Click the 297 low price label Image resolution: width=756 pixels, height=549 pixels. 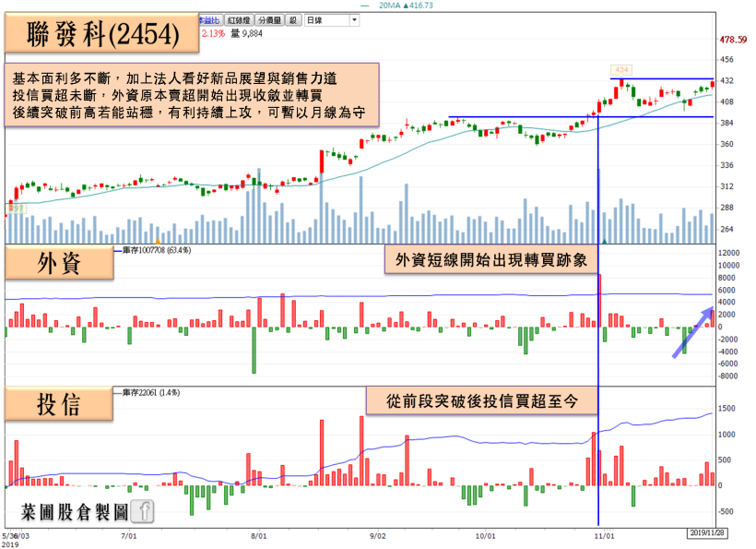pyautogui.click(x=17, y=209)
